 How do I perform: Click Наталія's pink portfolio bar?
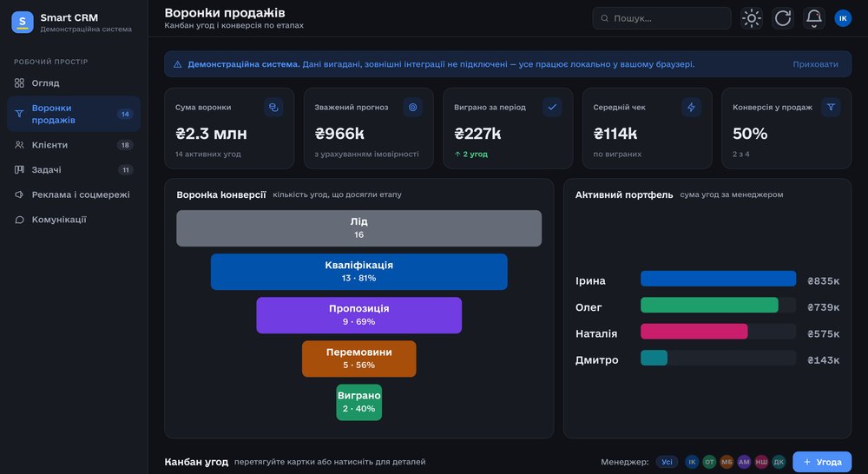[694, 332]
